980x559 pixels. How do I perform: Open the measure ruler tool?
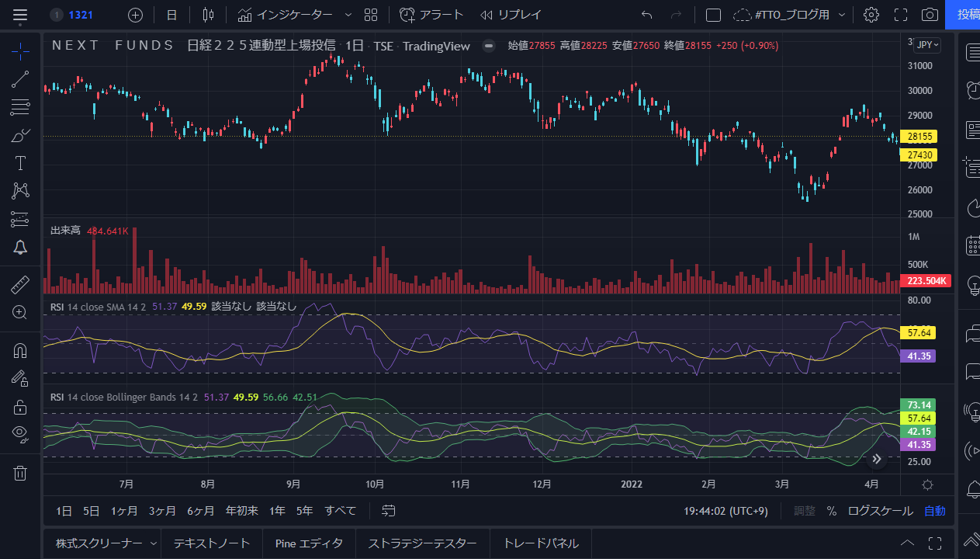click(19, 284)
